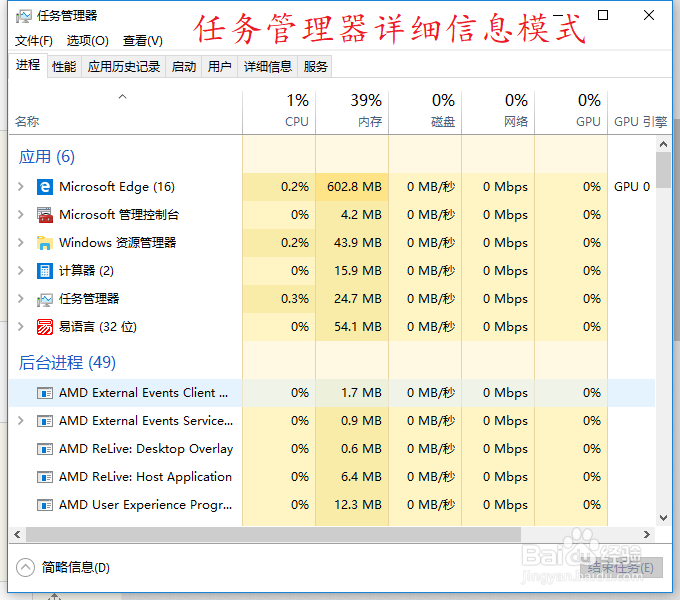
Task: Click the AMD External Events Service icon
Action: pyautogui.click(x=45, y=421)
